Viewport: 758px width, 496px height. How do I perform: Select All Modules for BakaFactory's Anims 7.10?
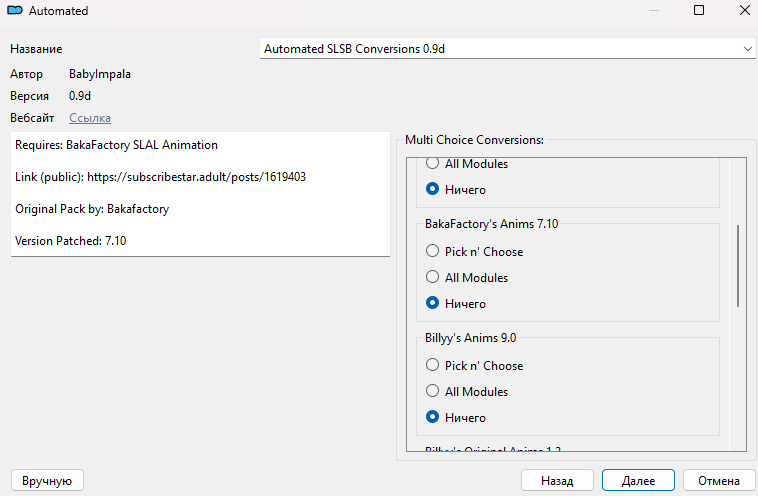tap(433, 278)
